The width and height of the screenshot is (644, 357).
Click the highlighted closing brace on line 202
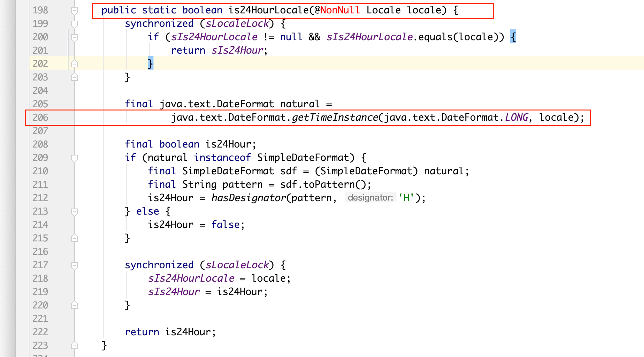[x=150, y=64]
